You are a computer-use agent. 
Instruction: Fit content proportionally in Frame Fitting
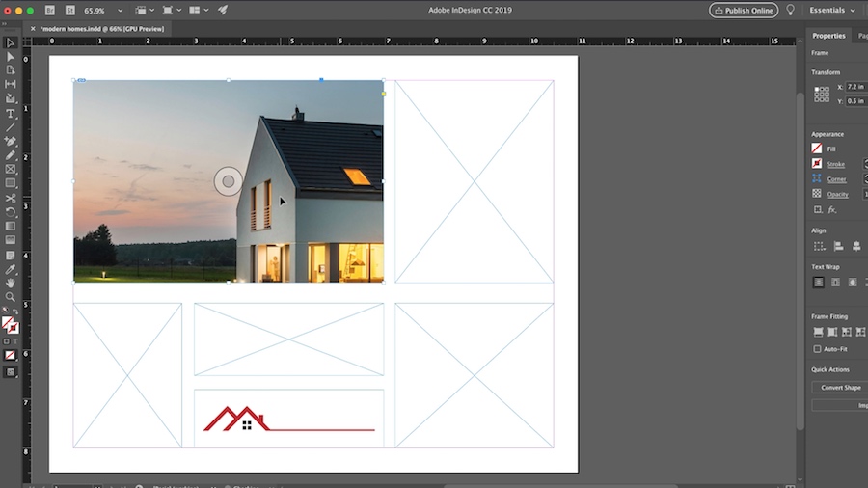[832, 332]
